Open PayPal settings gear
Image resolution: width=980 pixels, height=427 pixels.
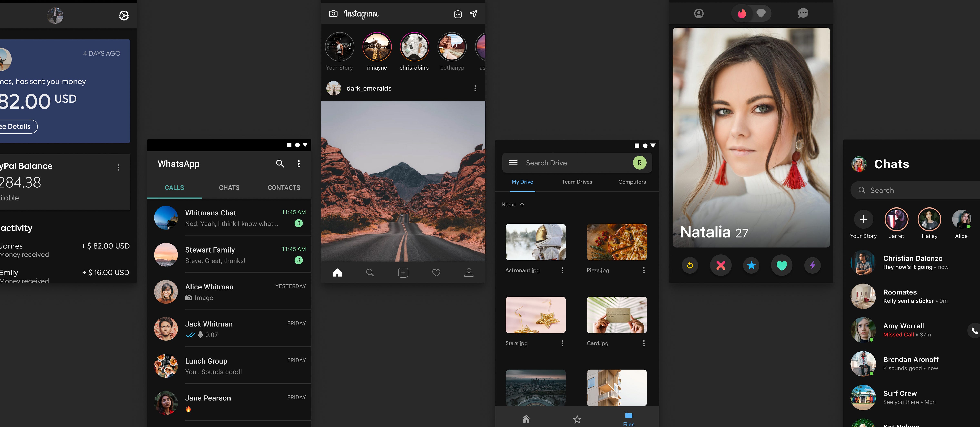124,16
